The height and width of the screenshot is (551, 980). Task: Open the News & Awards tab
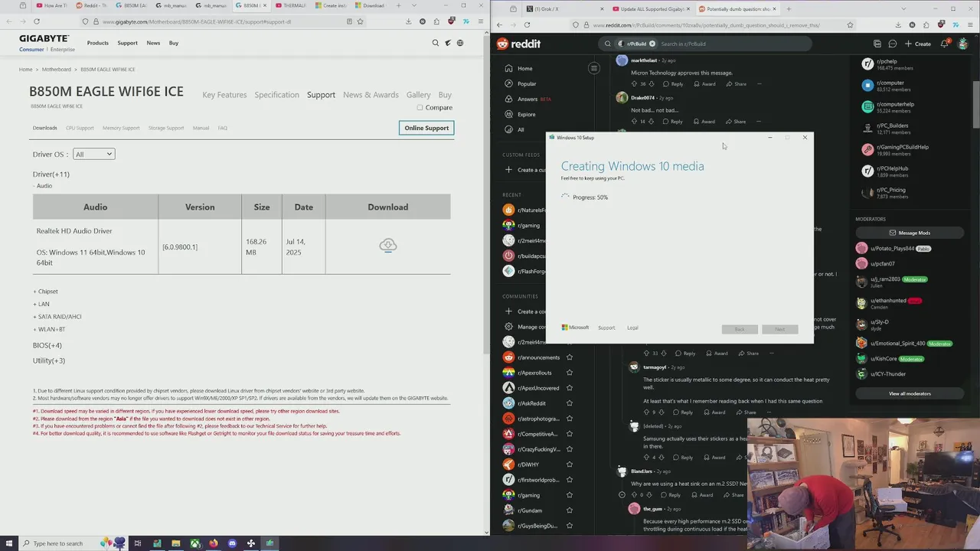click(x=371, y=95)
